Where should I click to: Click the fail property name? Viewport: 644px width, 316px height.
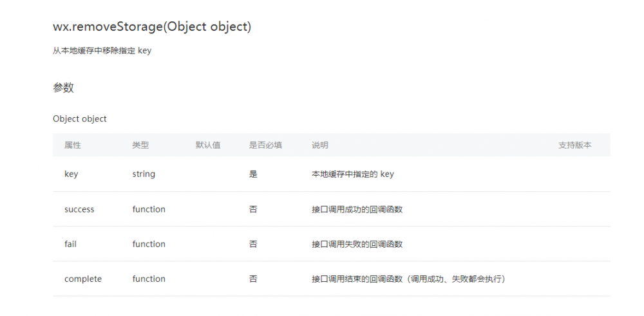pyautogui.click(x=70, y=244)
